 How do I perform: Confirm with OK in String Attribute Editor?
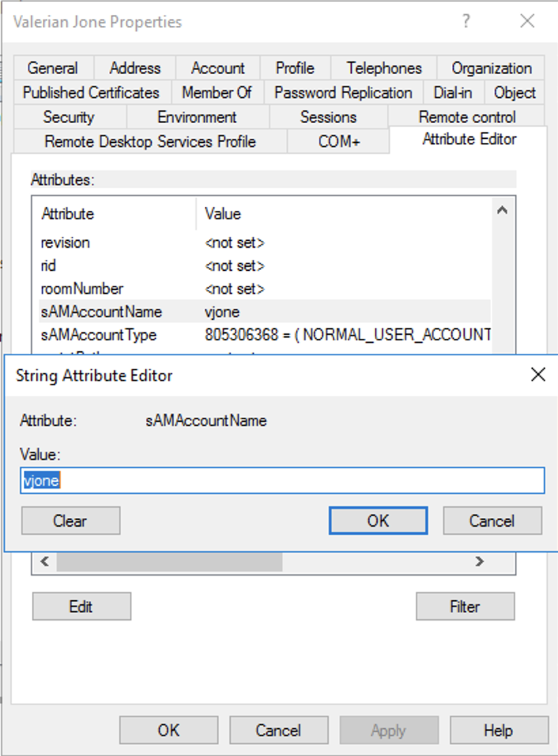[x=378, y=521]
